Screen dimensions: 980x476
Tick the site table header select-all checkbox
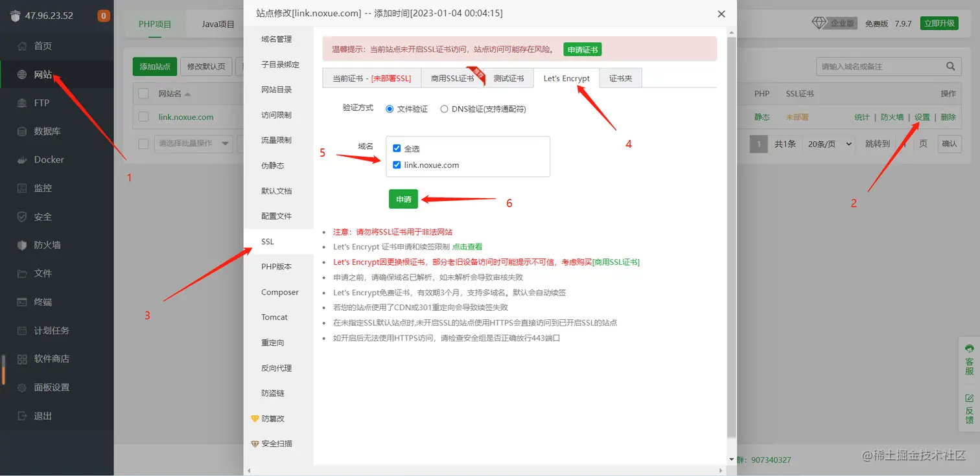pos(143,94)
